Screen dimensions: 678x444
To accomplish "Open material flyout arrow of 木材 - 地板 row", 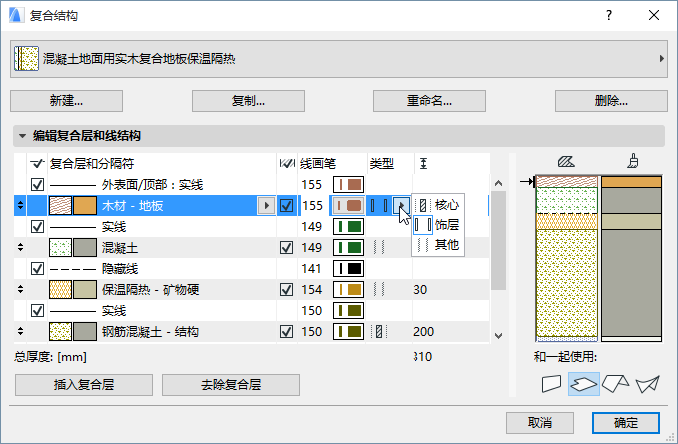I will click(x=266, y=205).
